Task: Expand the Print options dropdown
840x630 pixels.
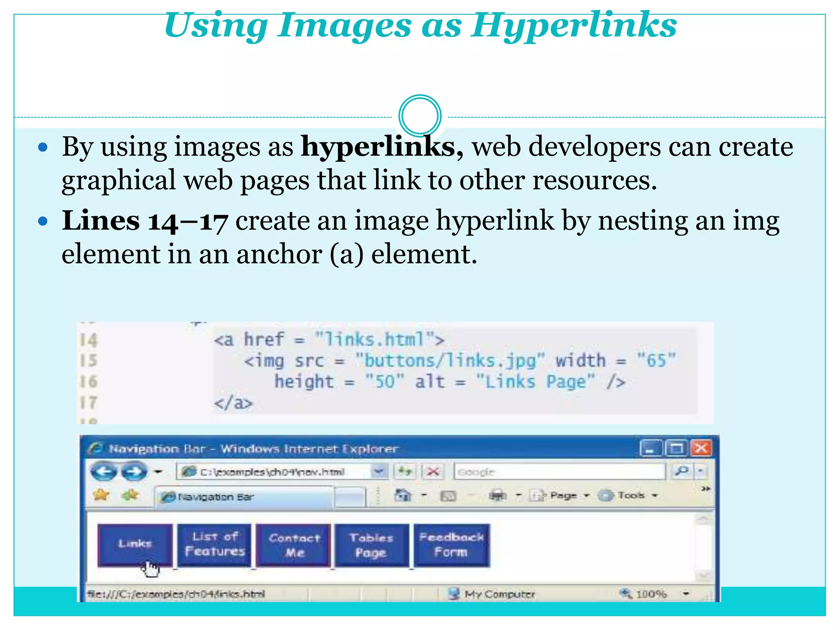Action: coord(518,495)
